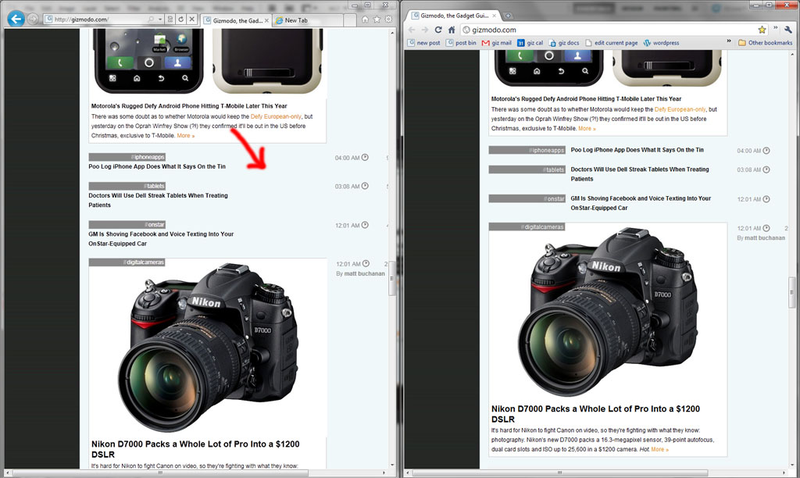Expand the bookmarks bar overflow chevron
Viewport: 800px width, 478px height.
(x=729, y=42)
